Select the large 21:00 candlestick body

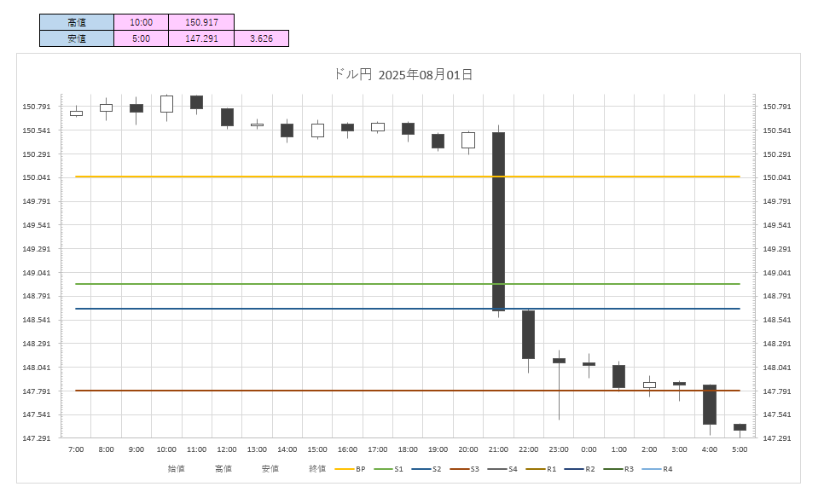click(498, 222)
